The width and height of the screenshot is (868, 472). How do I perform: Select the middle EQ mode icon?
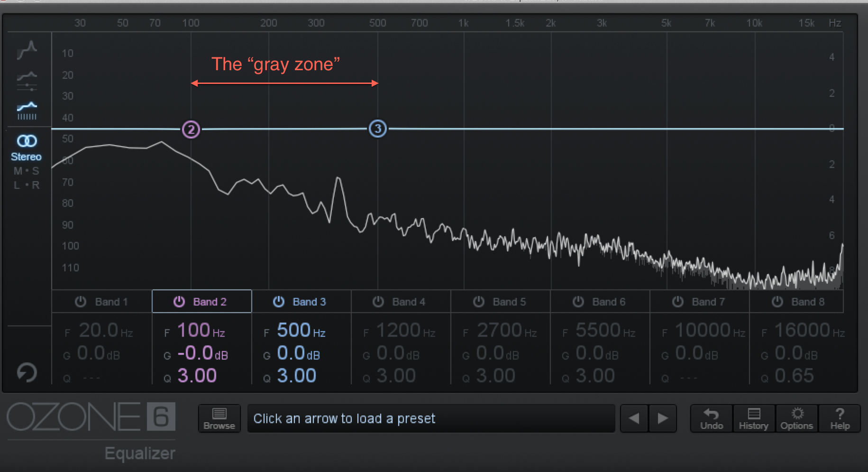(27, 81)
